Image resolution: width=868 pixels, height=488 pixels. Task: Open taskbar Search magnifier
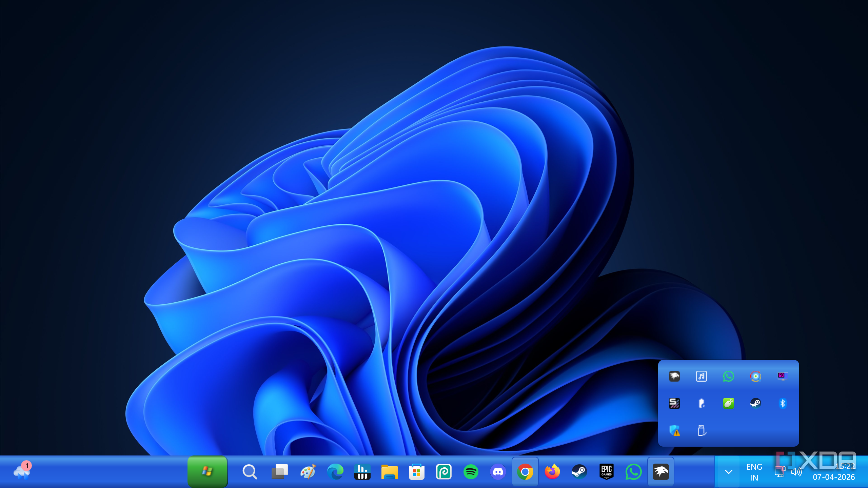pos(250,472)
